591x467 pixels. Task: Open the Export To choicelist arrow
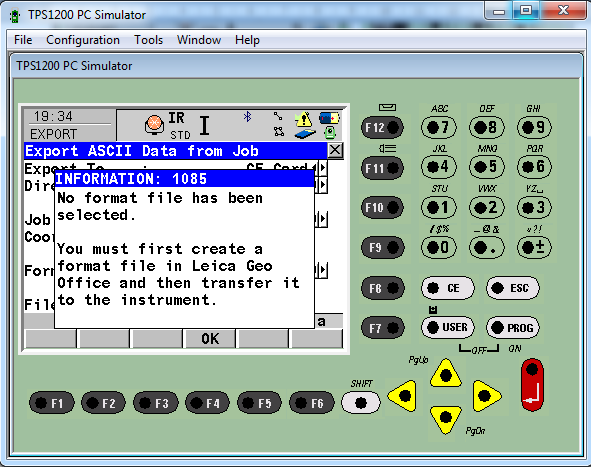[323, 167]
